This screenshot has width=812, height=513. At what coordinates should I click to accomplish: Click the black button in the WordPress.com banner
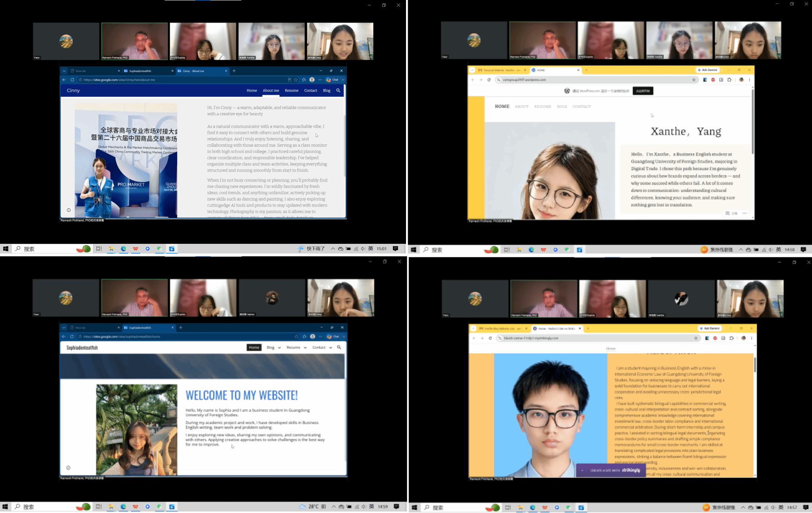coord(643,91)
